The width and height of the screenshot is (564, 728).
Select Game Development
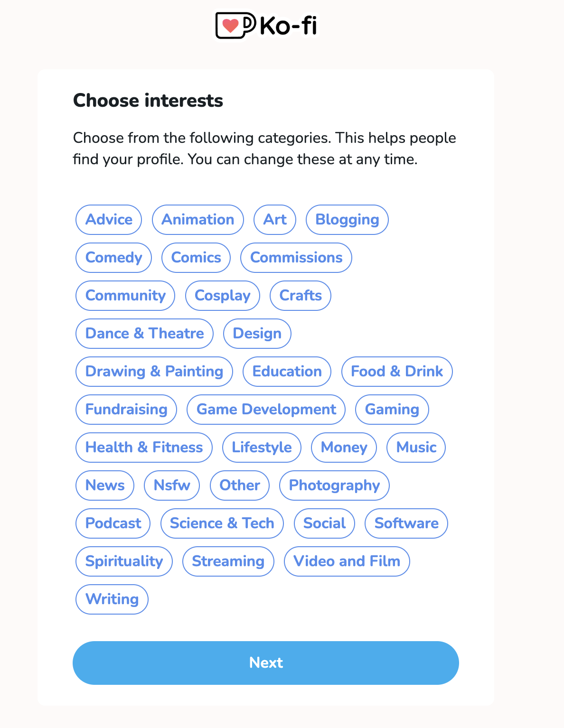266,409
